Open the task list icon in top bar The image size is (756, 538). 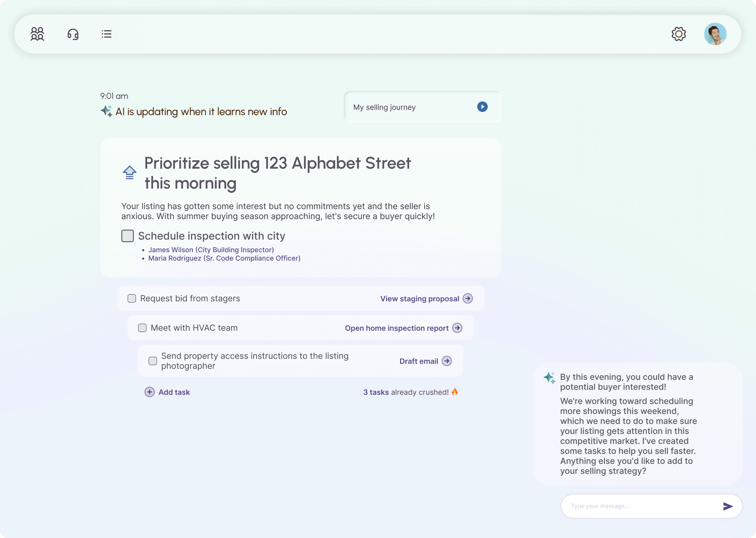pos(107,34)
